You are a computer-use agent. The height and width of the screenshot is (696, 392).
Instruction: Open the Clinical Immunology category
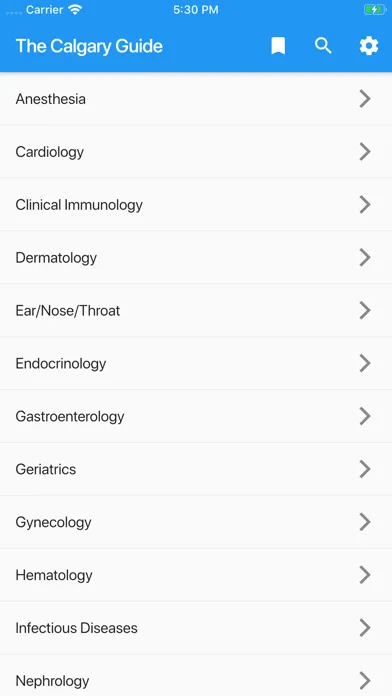[196, 205]
